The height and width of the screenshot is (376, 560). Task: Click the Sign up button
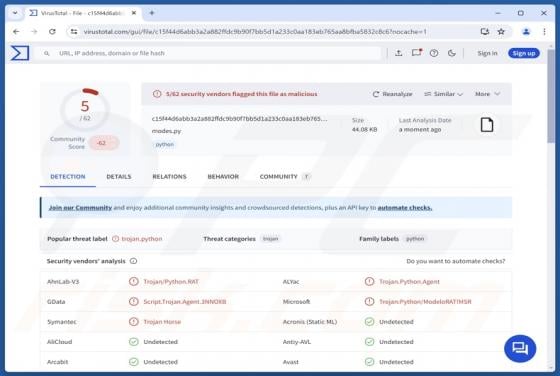(524, 53)
